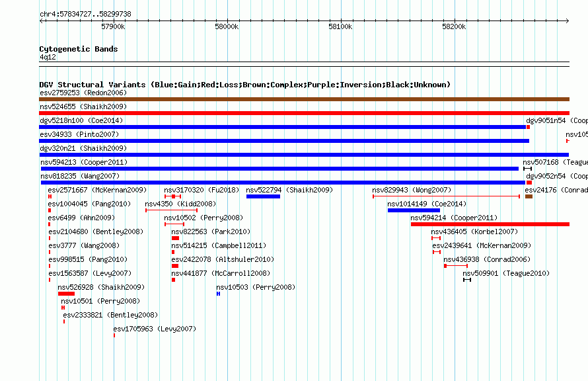The height and width of the screenshot is (381, 588).
Task: Open the nsv514215 (Campbell2011) label
Action: (x=219, y=245)
